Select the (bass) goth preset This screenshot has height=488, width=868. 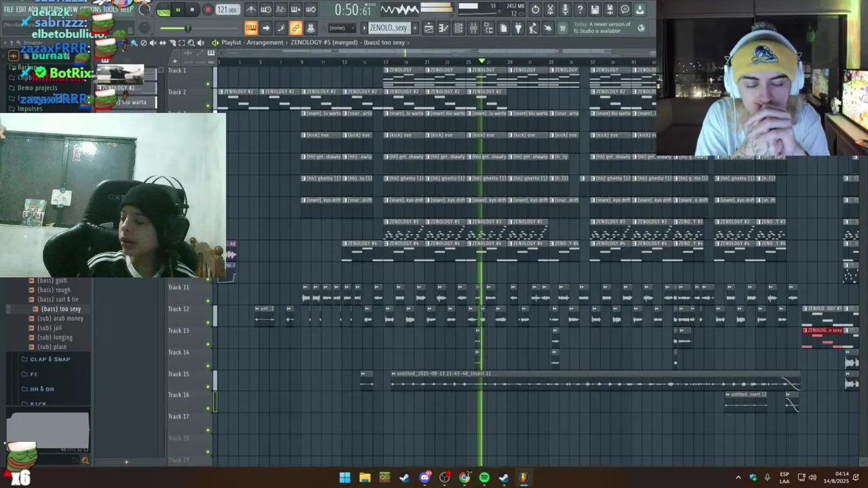tap(52, 281)
